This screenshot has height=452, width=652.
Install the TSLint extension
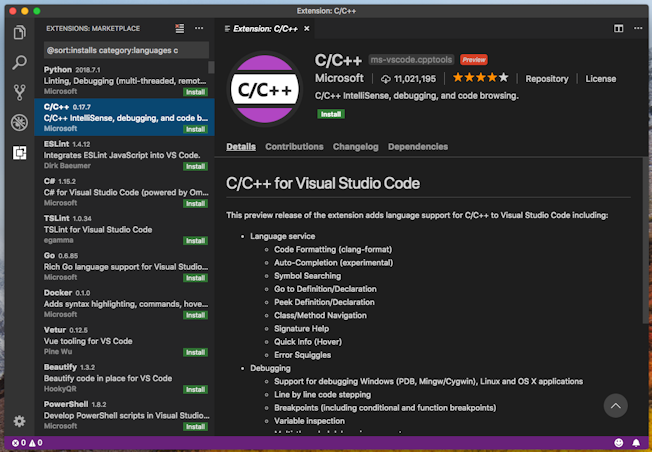pyautogui.click(x=195, y=241)
